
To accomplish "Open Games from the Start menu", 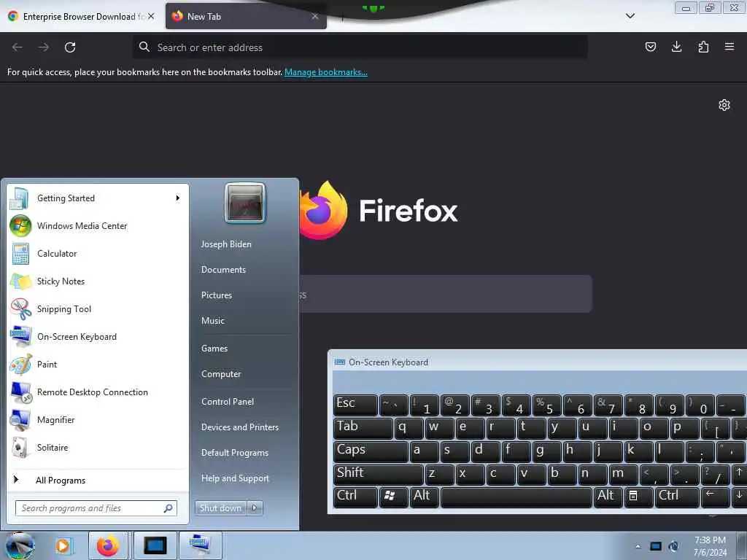I will click(214, 349).
